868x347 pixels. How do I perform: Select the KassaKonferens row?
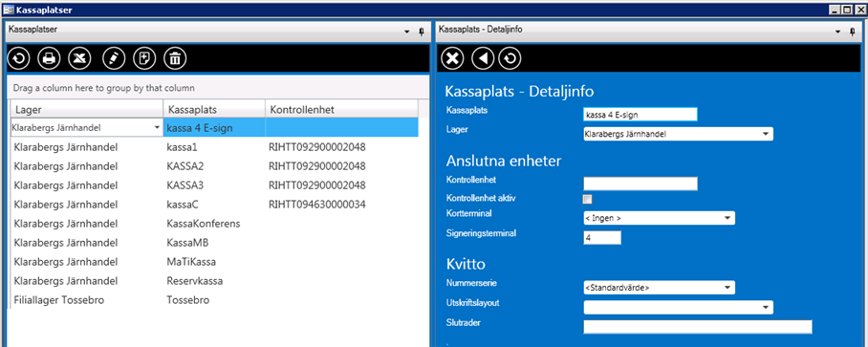pyautogui.click(x=214, y=224)
